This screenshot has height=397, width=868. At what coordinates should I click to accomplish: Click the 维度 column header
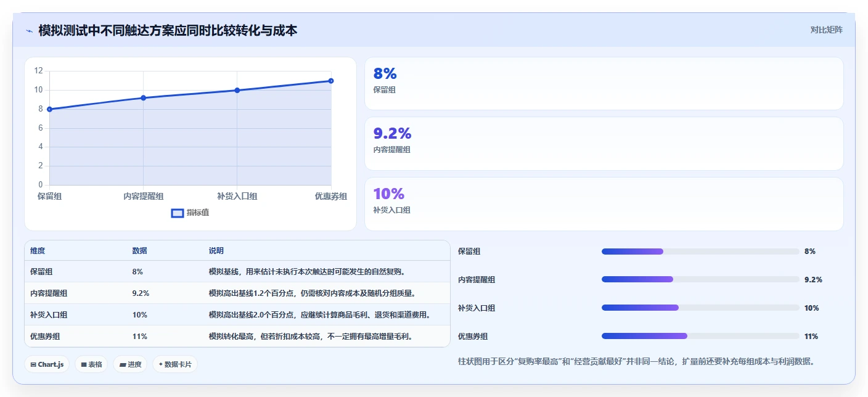click(x=38, y=251)
